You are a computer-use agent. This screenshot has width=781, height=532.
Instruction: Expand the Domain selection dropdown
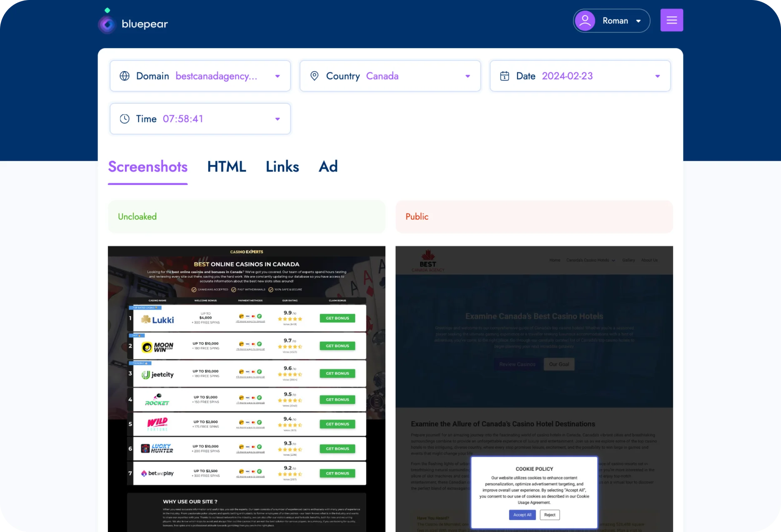[277, 76]
